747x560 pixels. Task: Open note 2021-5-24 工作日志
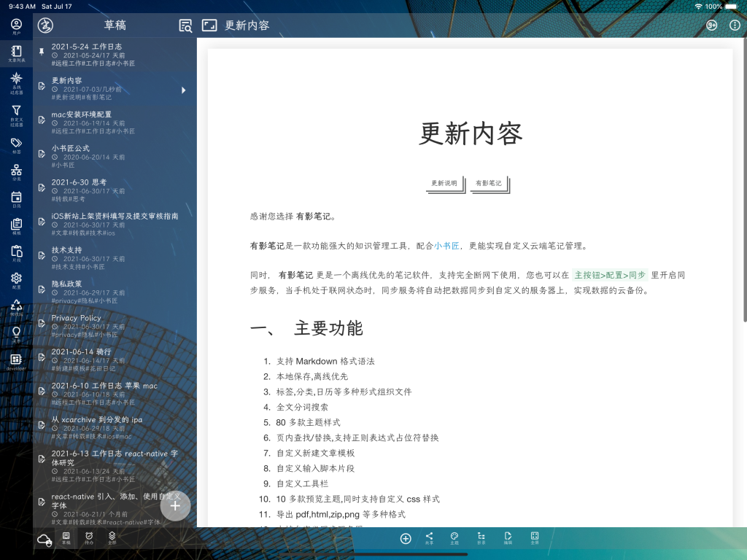pos(115,54)
